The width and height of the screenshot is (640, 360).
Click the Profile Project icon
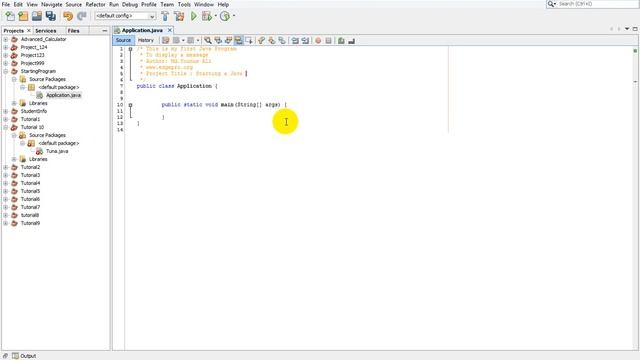tap(225, 16)
